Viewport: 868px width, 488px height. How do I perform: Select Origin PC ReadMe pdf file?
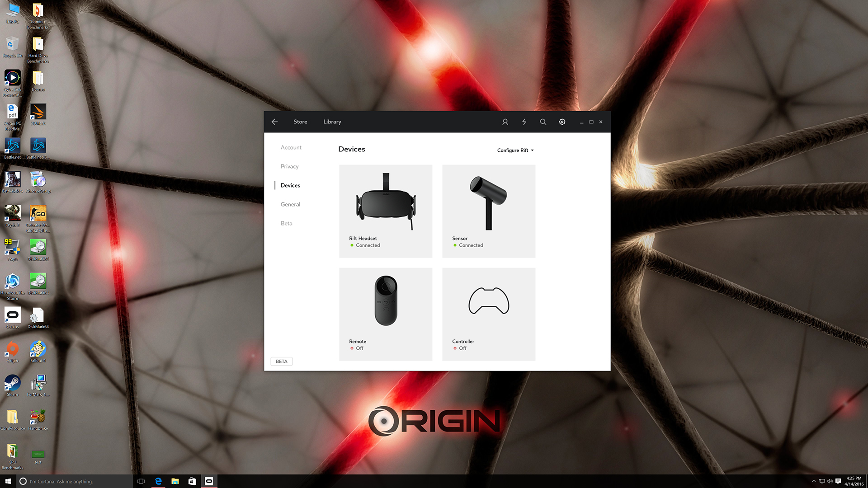(13, 117)
